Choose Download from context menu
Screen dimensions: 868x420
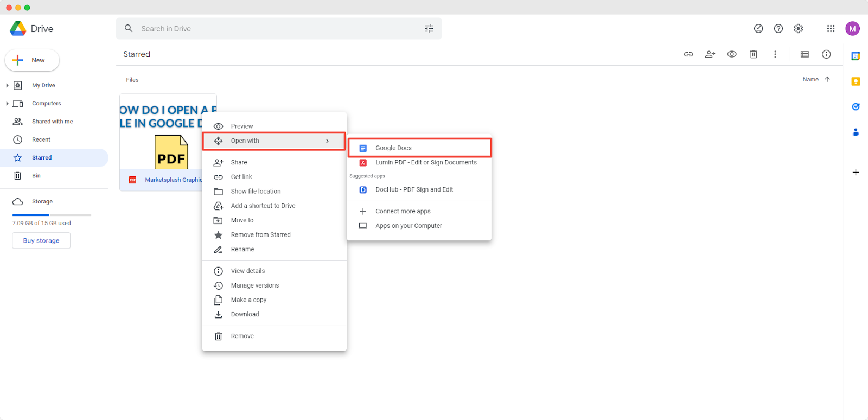pyautogui.click(x=274, y=314)
